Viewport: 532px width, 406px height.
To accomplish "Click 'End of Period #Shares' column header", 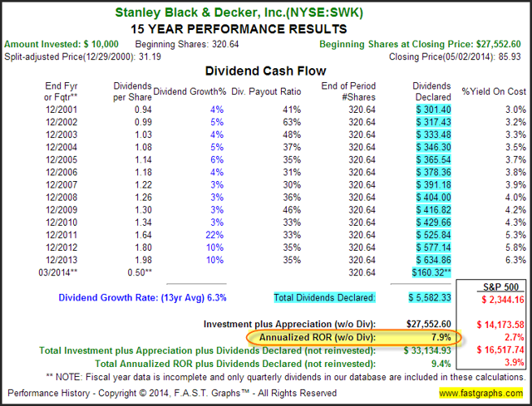I will 348,91.
